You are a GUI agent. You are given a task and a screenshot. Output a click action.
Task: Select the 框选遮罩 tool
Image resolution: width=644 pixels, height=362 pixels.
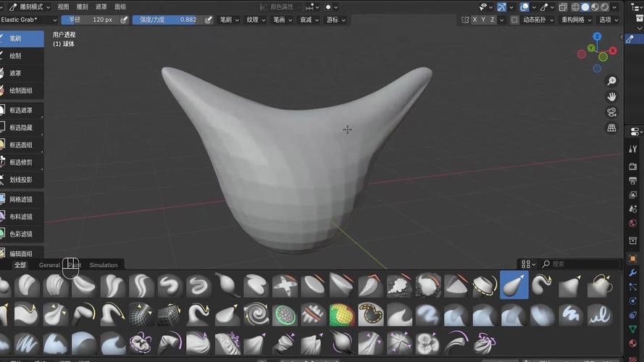click(22, 110)
